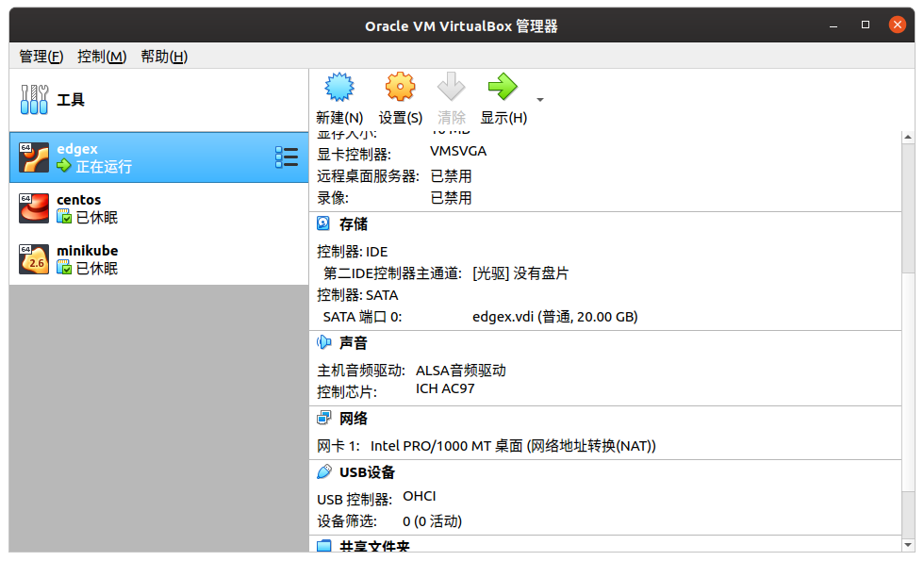The width and height of the screenshot is (924, 561).
Task: Close the VirtualBox manager window
Action: (x=898, y=25)
